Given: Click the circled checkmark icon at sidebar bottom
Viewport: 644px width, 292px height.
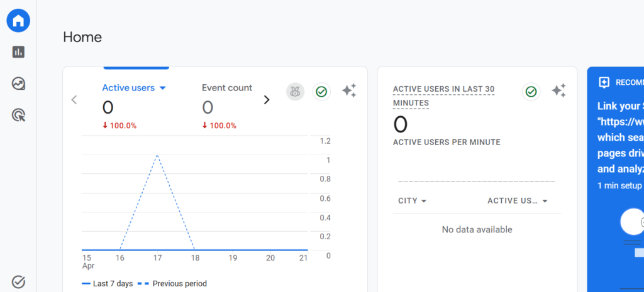Looking at the screenshot, I should click(18, 282).
